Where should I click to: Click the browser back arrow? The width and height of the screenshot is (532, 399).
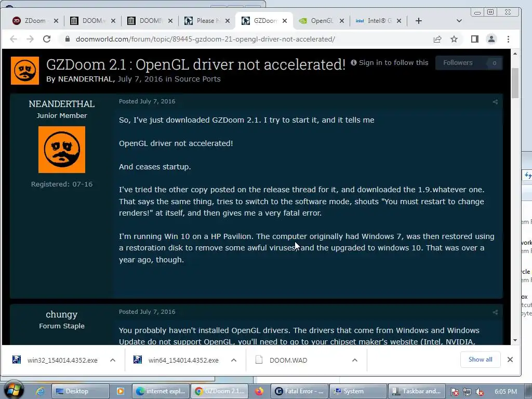(14, 39)
